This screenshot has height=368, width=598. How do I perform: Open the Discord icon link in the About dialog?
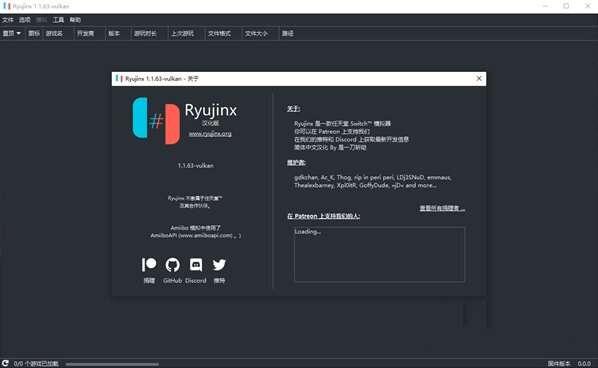(x=196, y=264)
